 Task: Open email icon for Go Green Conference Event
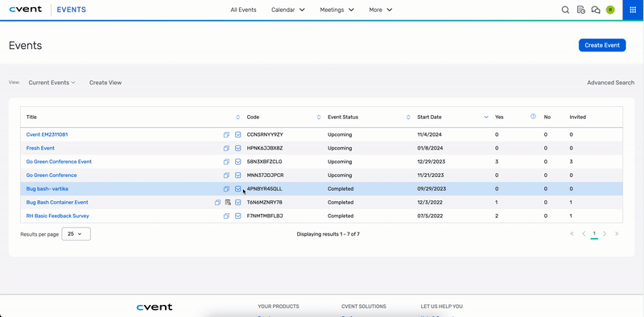[x=237, y=162]
